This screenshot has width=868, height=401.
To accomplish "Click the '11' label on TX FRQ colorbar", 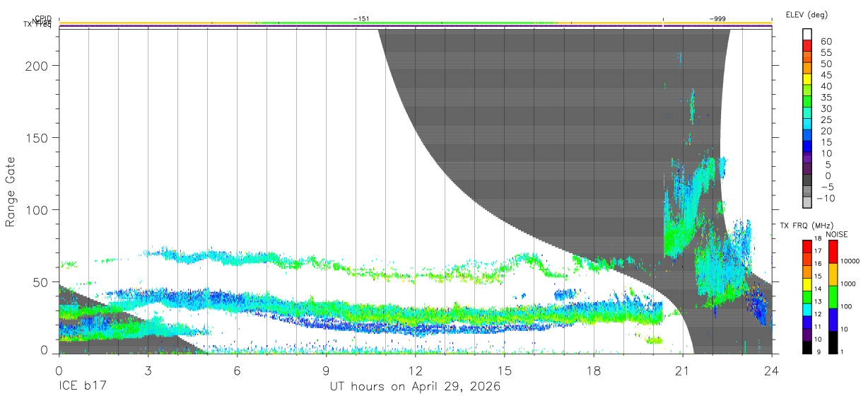I will pyautogui.click(x=819, y=327).
